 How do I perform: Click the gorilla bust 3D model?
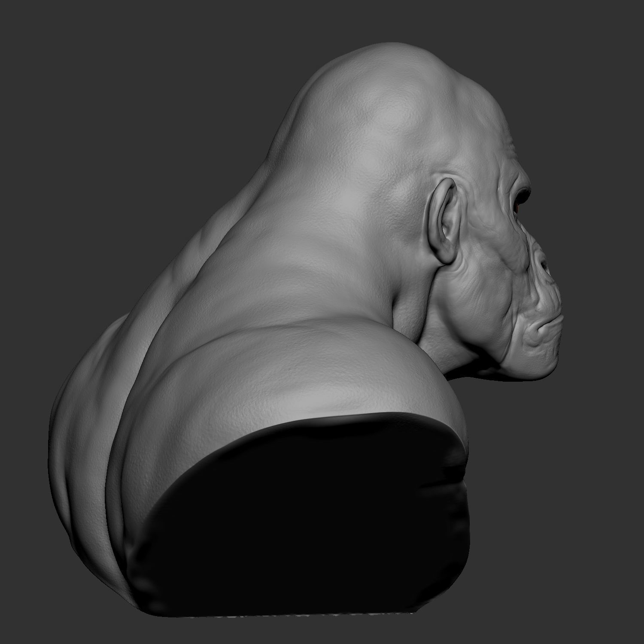click(305, 331)
